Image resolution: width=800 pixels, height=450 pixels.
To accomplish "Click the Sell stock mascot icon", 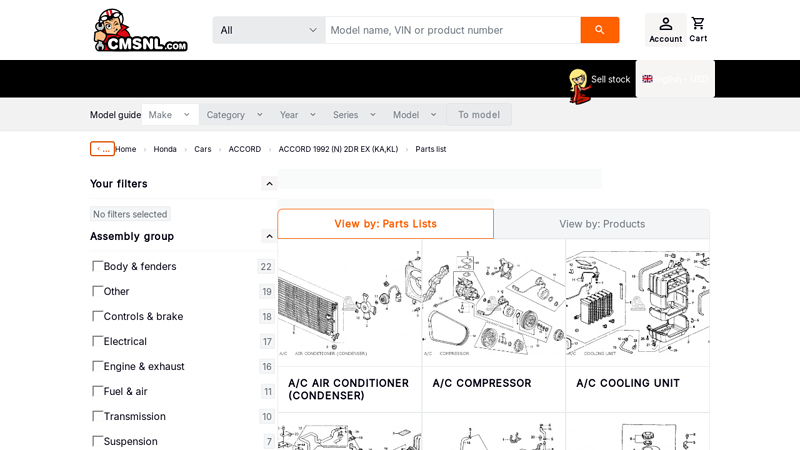I will tap(579, 86).
